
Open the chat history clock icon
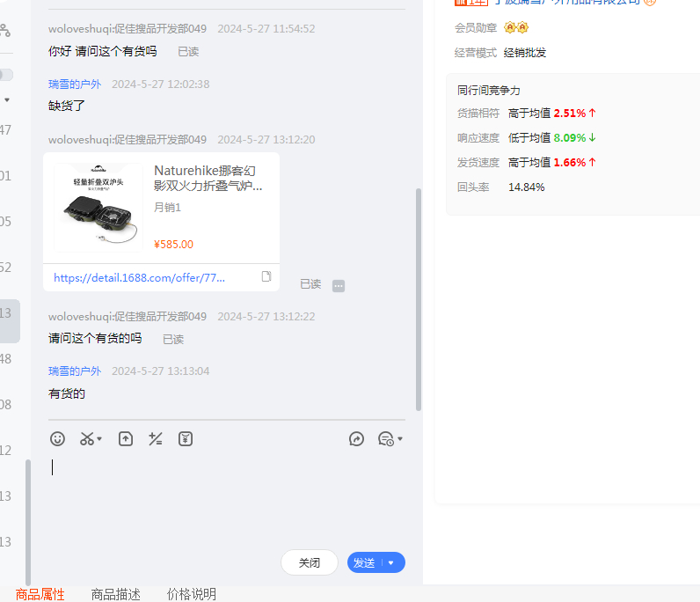tap(385, 438)
